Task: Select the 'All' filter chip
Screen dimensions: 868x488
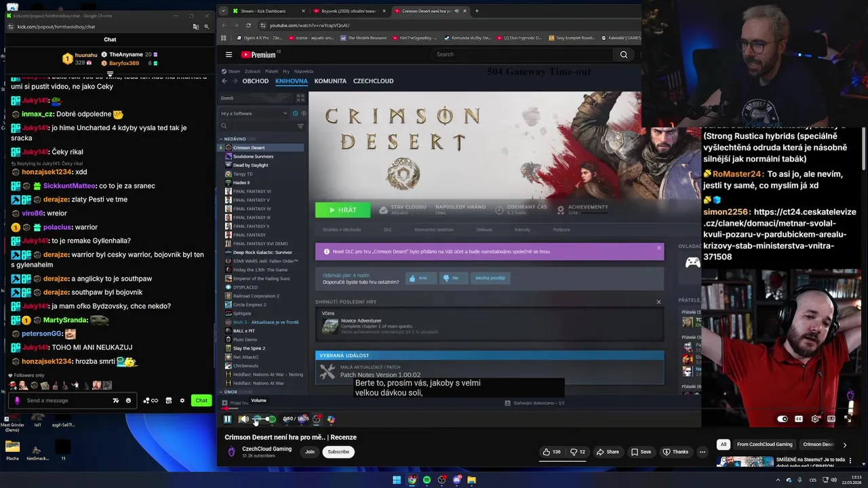Action: click(x=723, y=445)
